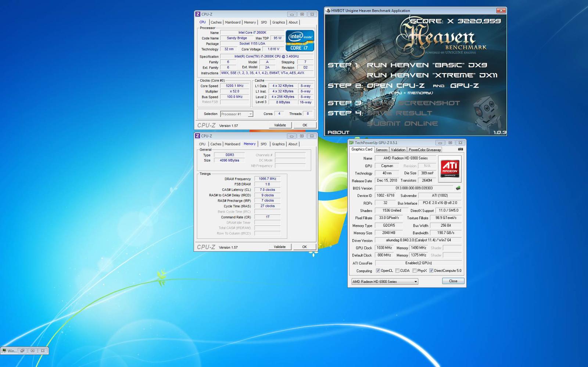Viewport: 588px width, 367px height.
Task: Minimize the top CPU-Z window
Action: [x=292, y=14]
